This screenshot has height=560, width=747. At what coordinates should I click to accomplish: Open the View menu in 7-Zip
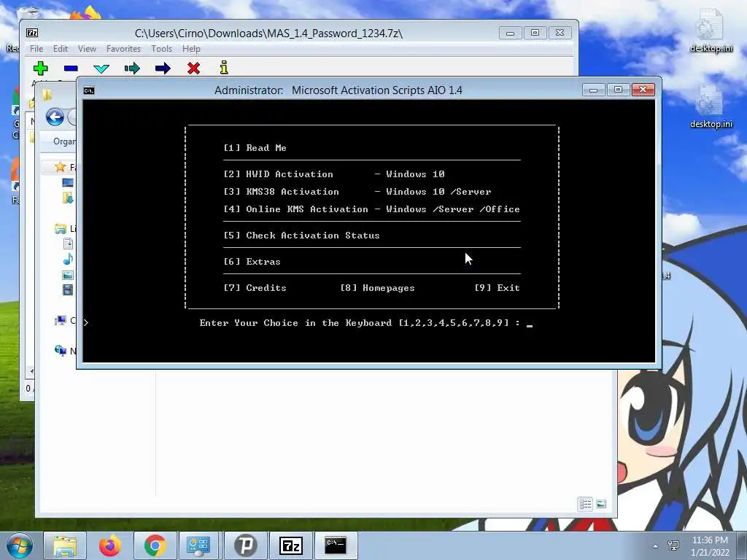tap(87, 49)
